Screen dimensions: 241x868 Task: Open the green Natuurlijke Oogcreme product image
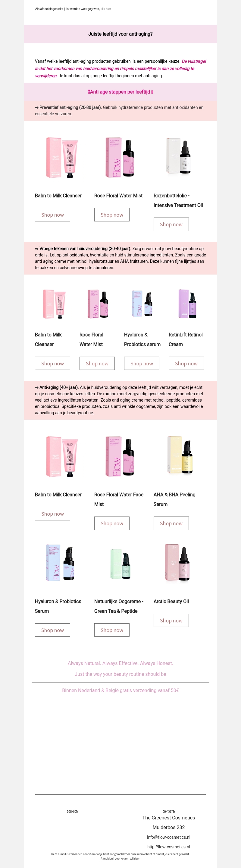120,563
